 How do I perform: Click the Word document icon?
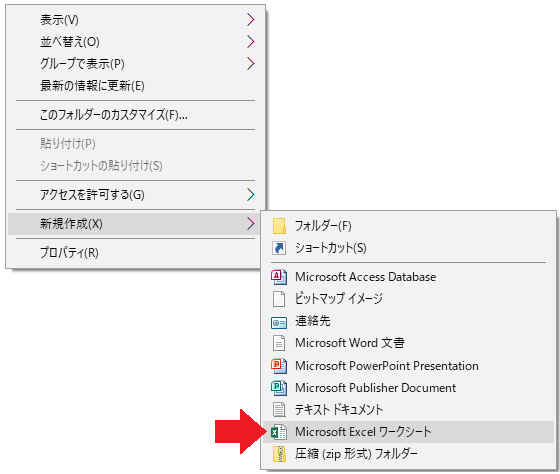279,344
